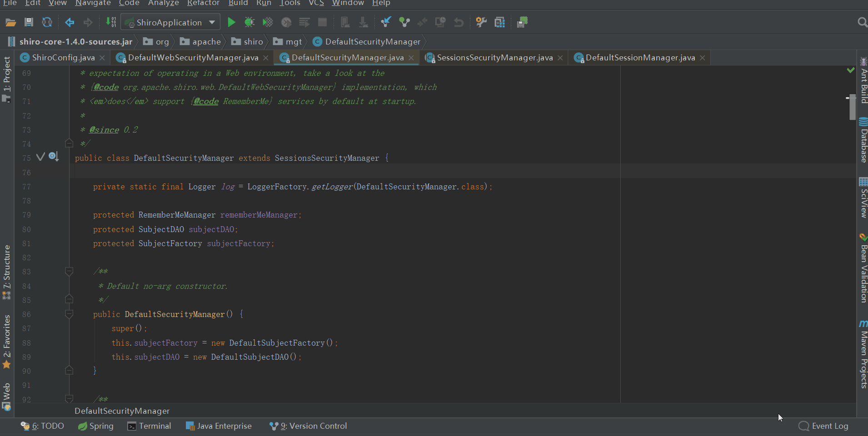Navigate back with the blue left arrow
Viewport: 868px width, 436px height.
(70, 22)
